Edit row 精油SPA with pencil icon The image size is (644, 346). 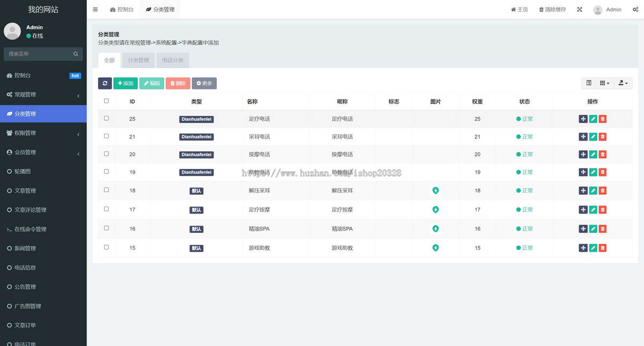(x=593, y=229)
